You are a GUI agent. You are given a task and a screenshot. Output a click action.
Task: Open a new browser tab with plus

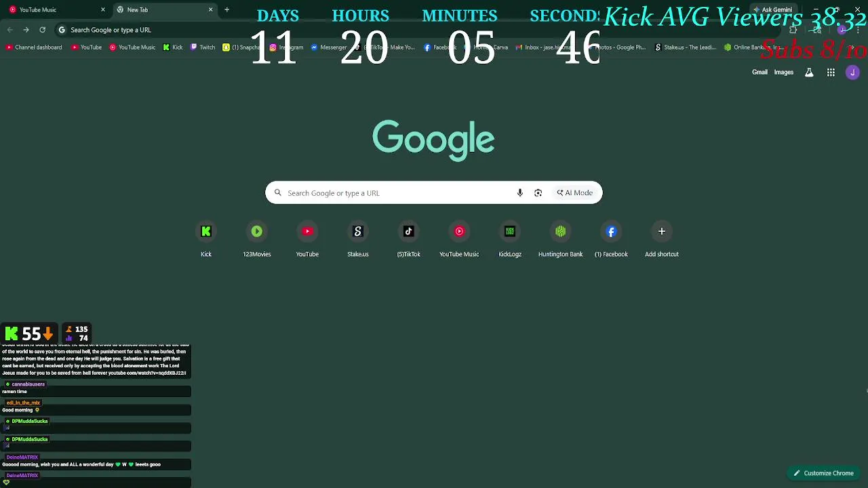(226, 9)
